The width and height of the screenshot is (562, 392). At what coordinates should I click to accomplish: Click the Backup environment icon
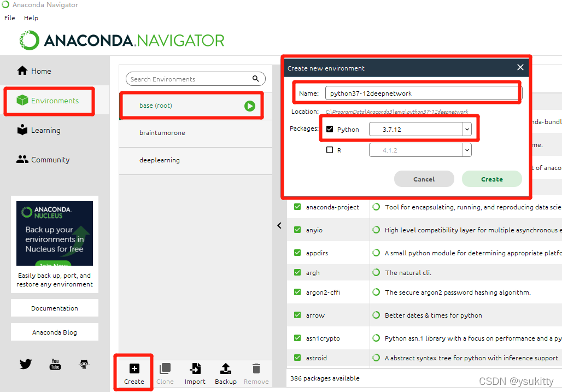(226, 368)
